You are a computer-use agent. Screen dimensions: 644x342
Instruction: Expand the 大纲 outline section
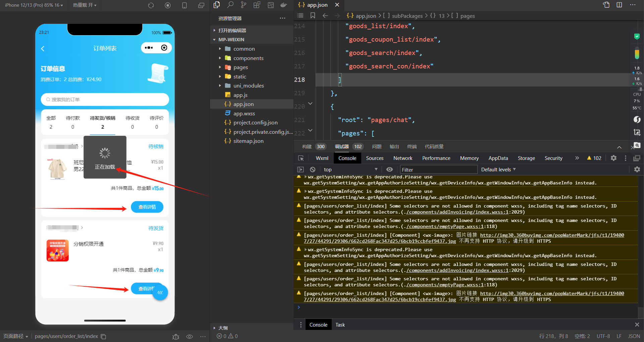point(214,328)
